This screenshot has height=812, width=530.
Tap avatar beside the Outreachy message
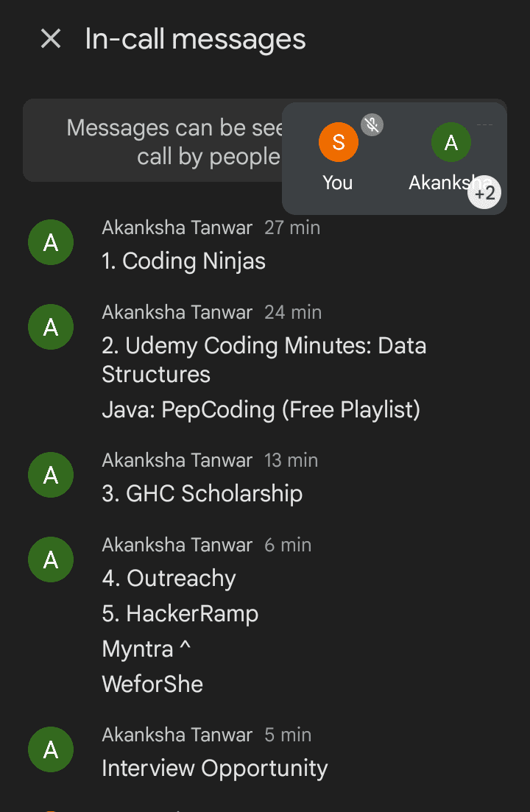pyautogui.click(x=51, y=560)
